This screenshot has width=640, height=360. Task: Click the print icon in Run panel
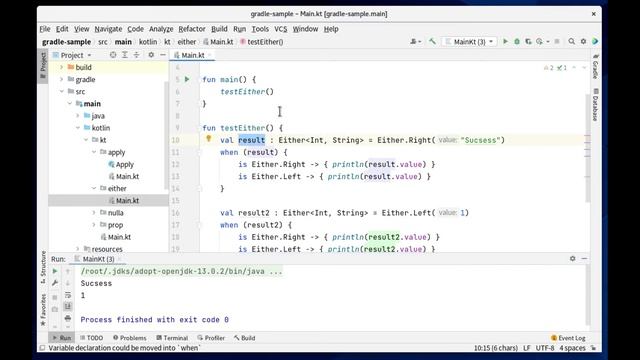coord(68,318)
